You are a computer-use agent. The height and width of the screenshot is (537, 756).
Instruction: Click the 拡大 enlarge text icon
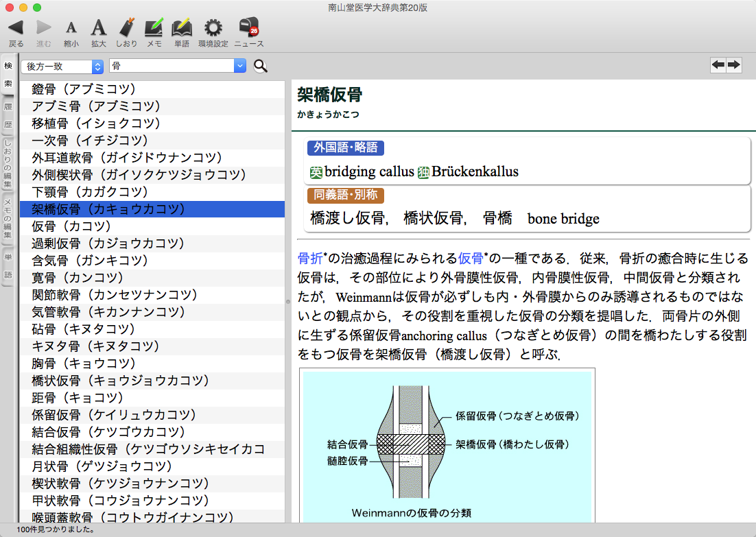point(99,28)
